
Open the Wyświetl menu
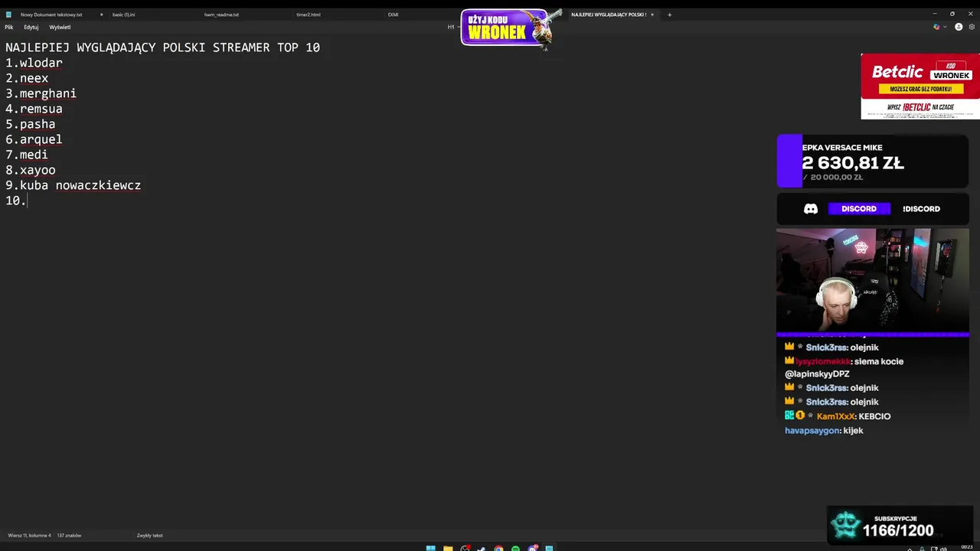click(60, 27)
